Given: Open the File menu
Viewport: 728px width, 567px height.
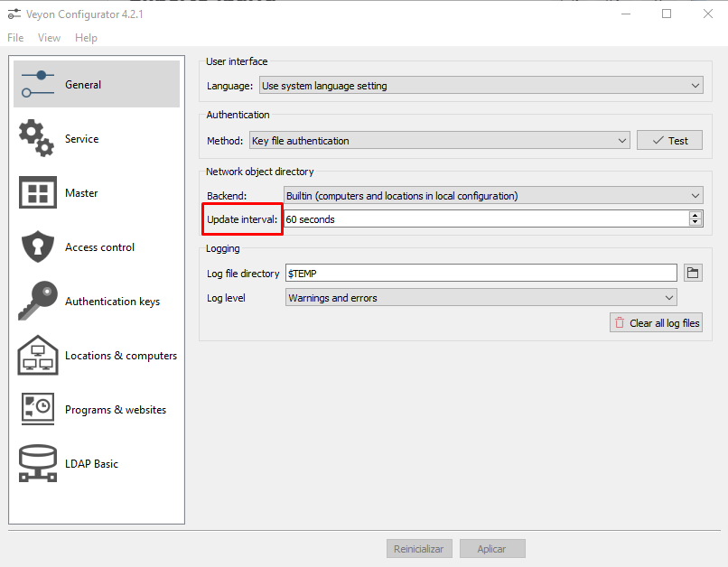Looking at the screenshot, I should coord(15,38).
